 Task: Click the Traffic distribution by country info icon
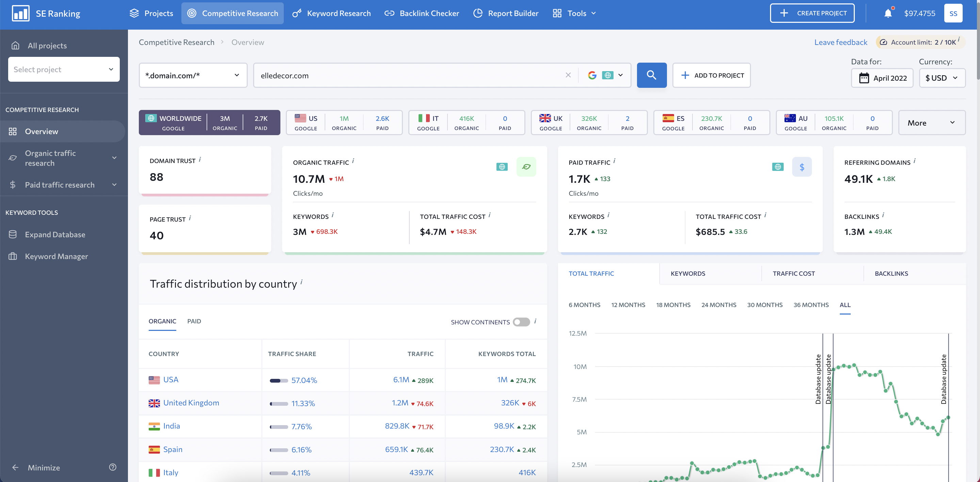[x=301, y=282]
